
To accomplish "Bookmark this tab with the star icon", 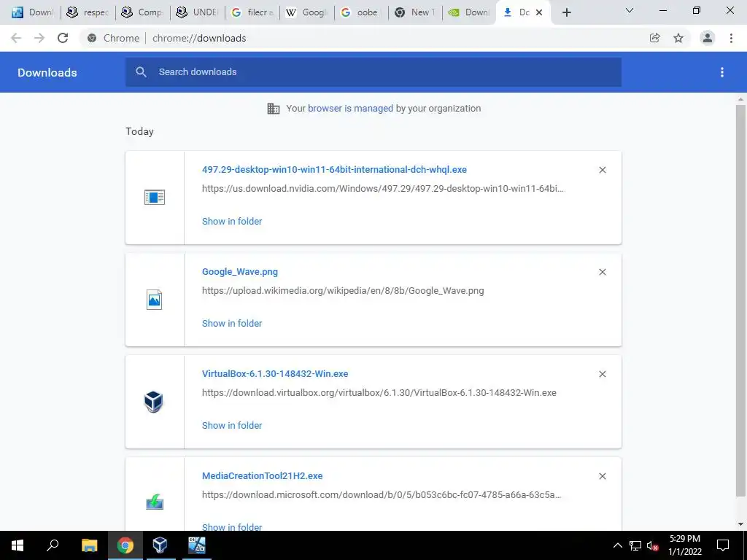I will [x=678, y=38].
